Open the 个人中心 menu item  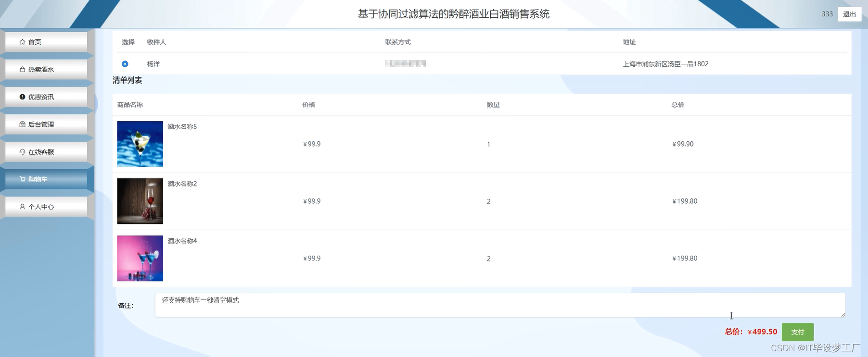46,207
